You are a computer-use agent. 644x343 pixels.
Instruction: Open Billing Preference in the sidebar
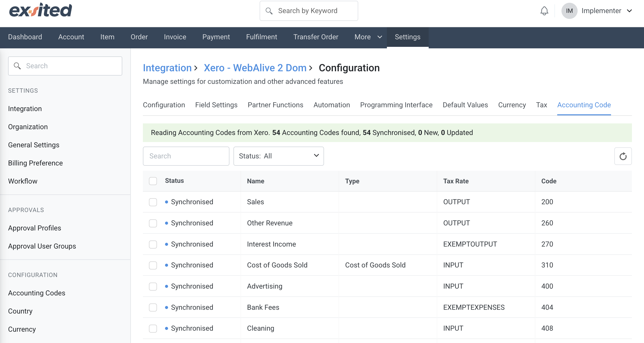35,163
